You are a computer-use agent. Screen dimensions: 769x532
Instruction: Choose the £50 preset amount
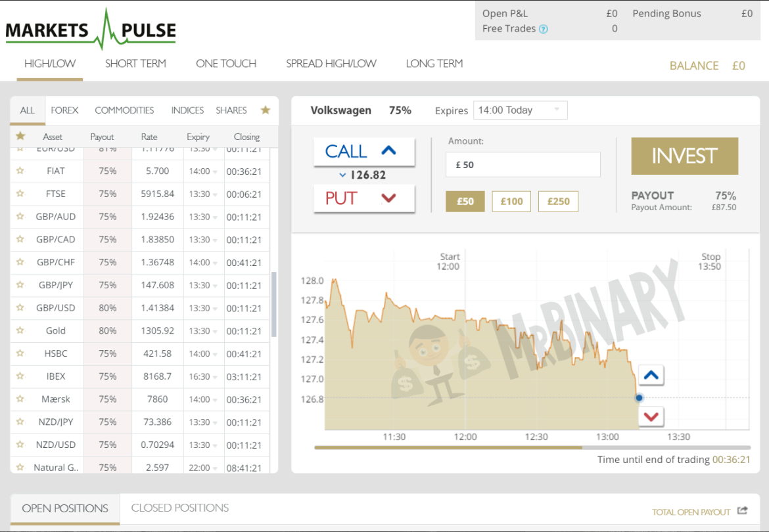465,202
